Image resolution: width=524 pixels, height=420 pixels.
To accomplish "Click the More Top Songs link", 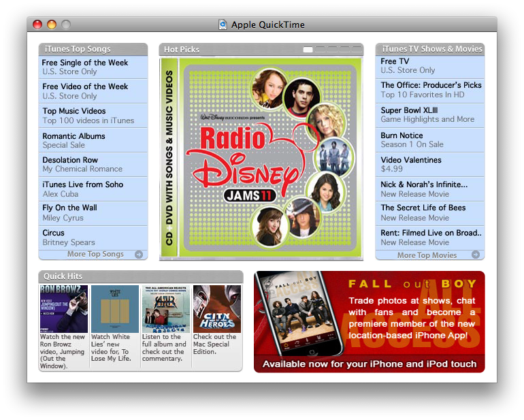I will 95,254.
